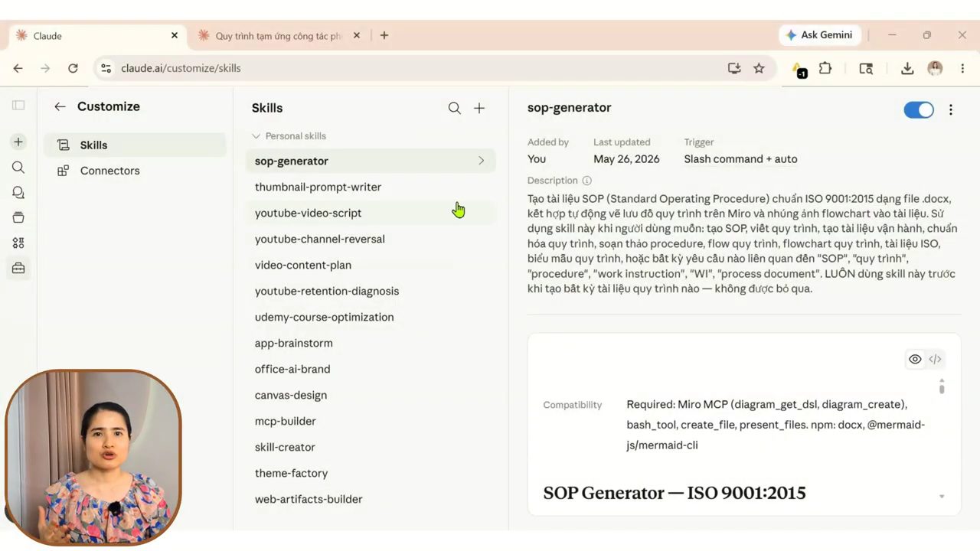Open the toolbox Customize icon in sidebar
The image size is (980, 551).
click(x=18, y=268)
